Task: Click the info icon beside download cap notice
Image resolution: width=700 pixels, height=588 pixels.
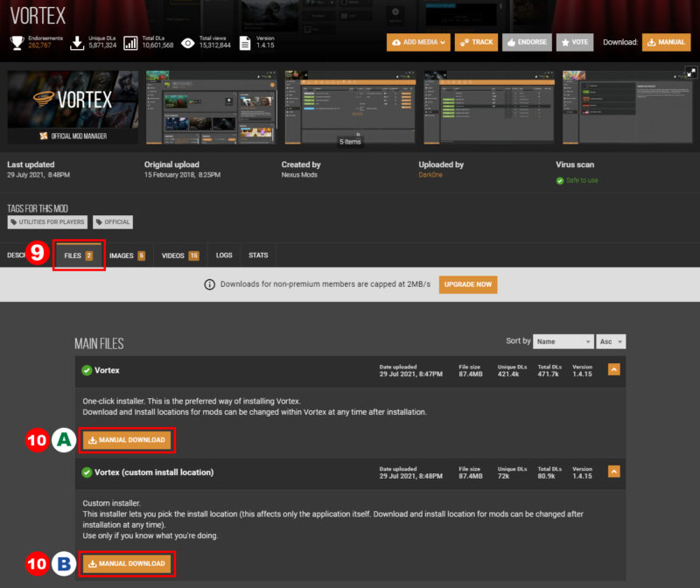Action: click(209, 284)
